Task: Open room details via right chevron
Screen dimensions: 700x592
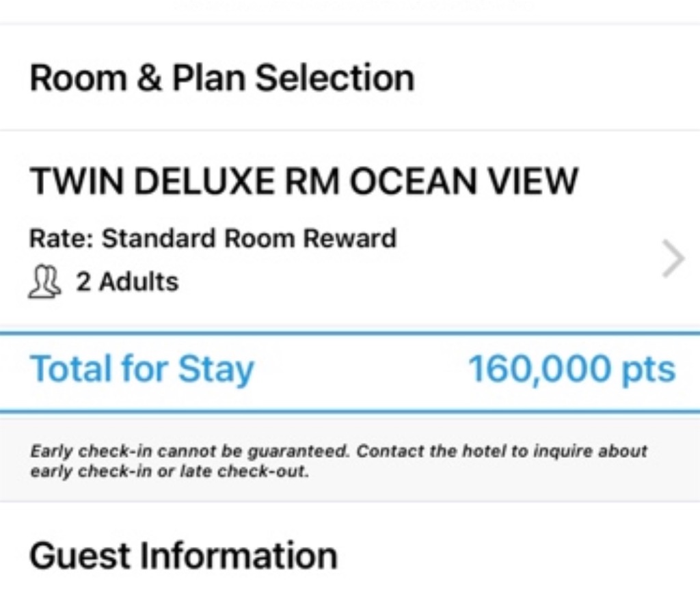Action: pyautogui.click(x=673, y=260)
